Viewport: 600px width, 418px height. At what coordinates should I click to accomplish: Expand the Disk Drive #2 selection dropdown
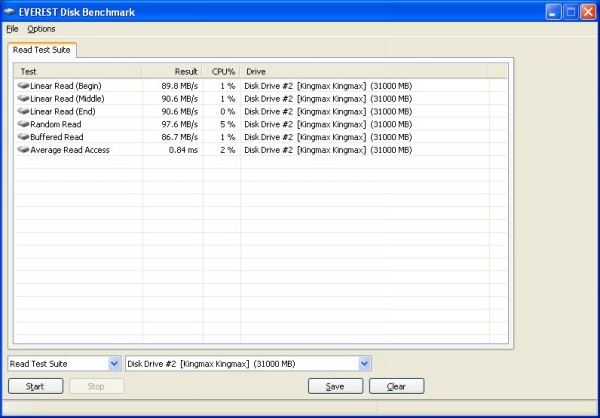tap(364, 364)
